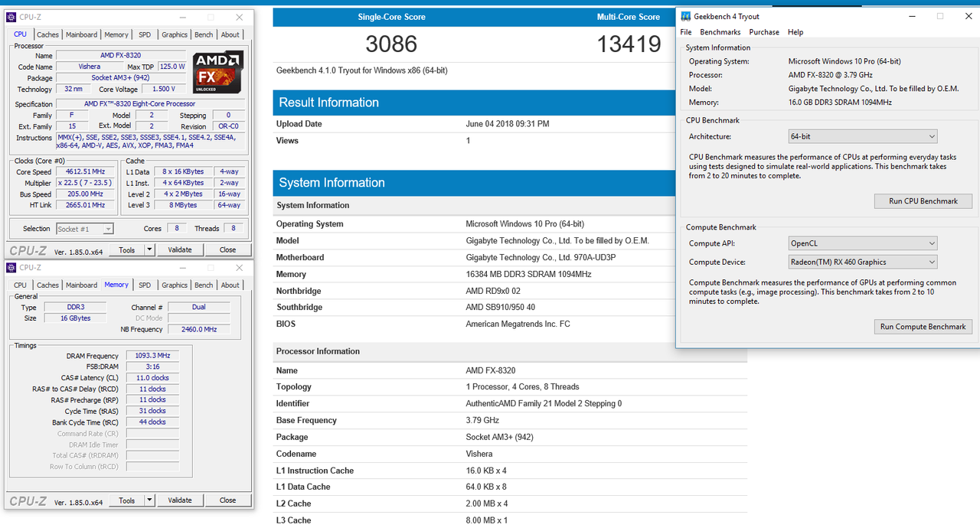Open Geekbench Benchmarks menu
This screenshot has height=528, width=980.
tap(720, 32)
